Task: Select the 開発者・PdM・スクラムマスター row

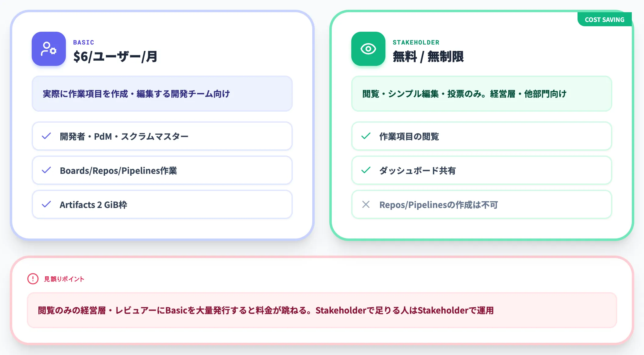Action: pyautogui.click(x=162, y=136)
